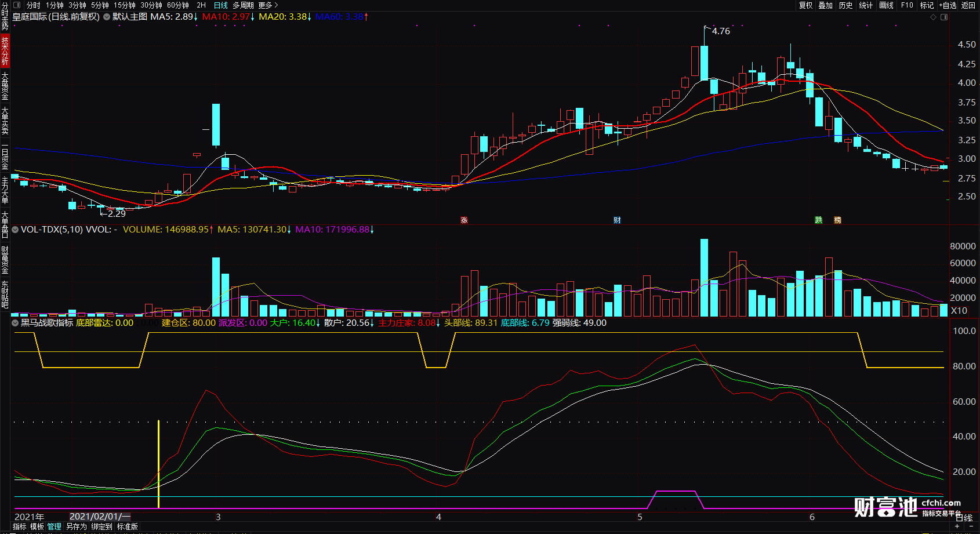Open 大单买卖 sidebar tab

pyautogui.click(x=5, y=121)
